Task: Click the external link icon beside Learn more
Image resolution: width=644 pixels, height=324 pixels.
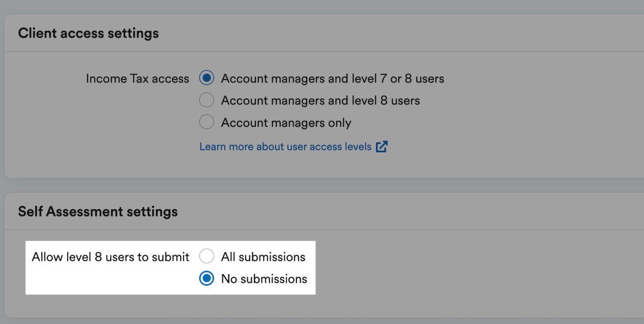Action: click(x=382, y=147)
